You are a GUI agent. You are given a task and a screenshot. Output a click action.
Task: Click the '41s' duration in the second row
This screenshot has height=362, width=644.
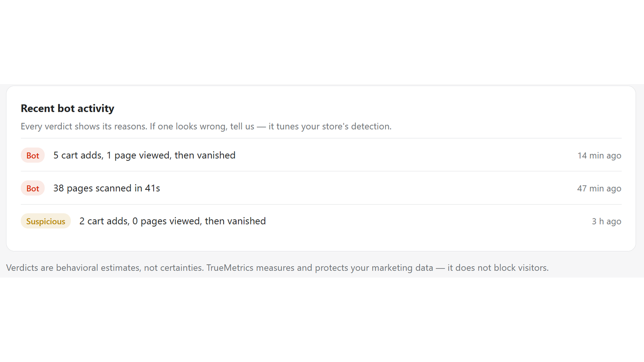click(x=153, y=188)
